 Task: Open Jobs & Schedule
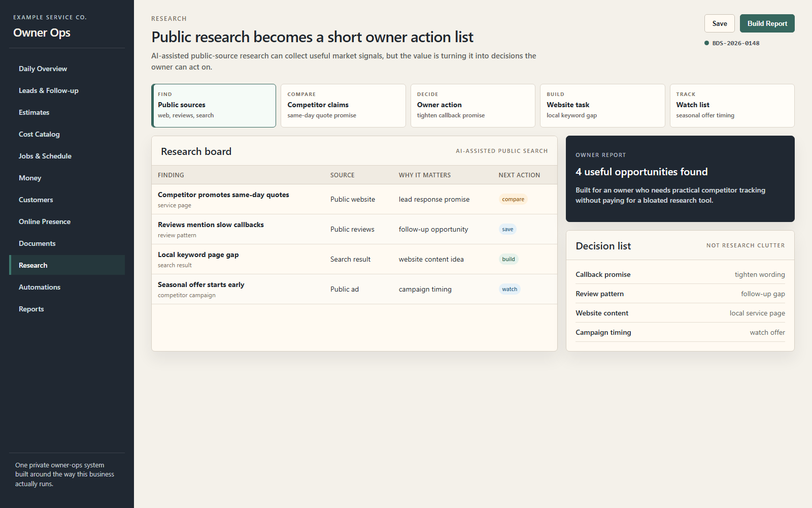point(67,156)
